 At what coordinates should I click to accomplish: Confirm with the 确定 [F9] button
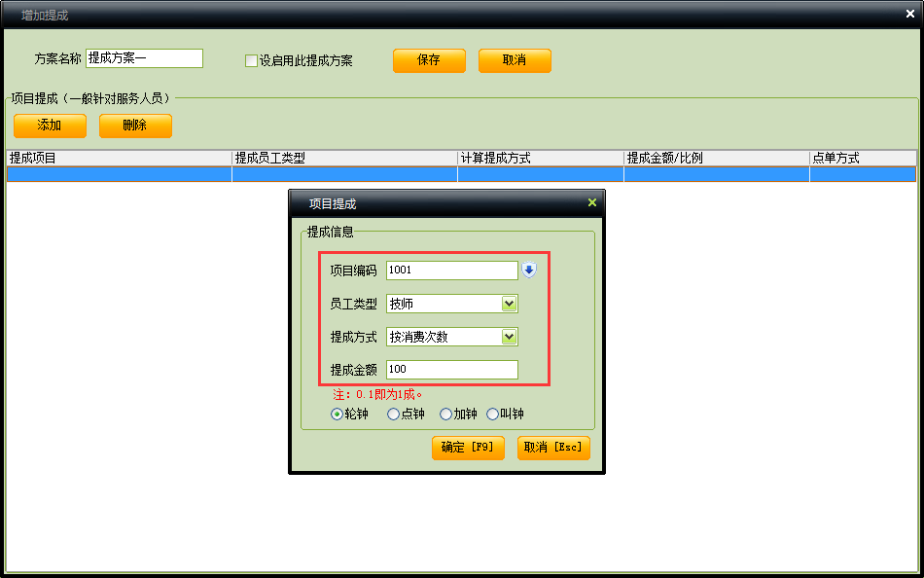pos(468,448)
